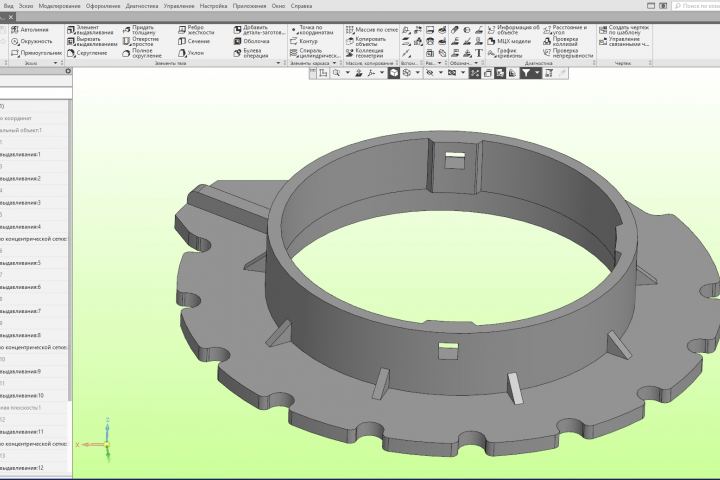Viewport: 720px width, 480px height.
Task: Toggle the shaded cube display mode
Action: tap(394, 73)
